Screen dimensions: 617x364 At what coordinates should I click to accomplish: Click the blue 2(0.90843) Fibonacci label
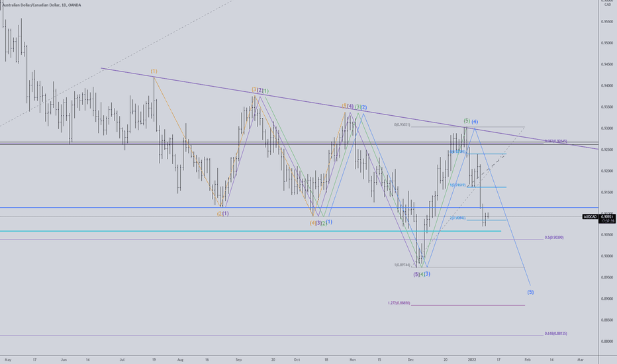[457, 218]
